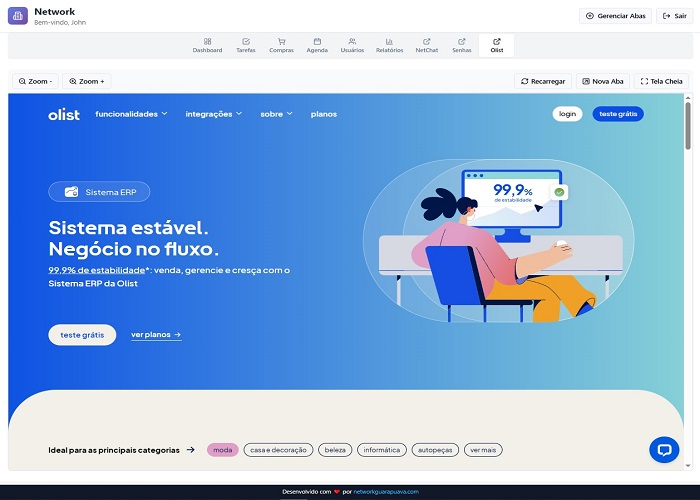Select the beleza category chip
The image size is (700, 500).
point(335,450)
